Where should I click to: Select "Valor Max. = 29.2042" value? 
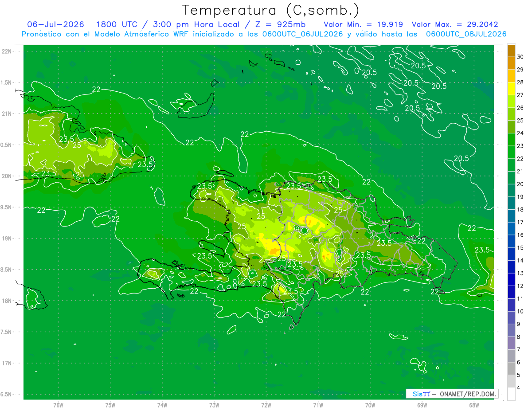[455, 24]
